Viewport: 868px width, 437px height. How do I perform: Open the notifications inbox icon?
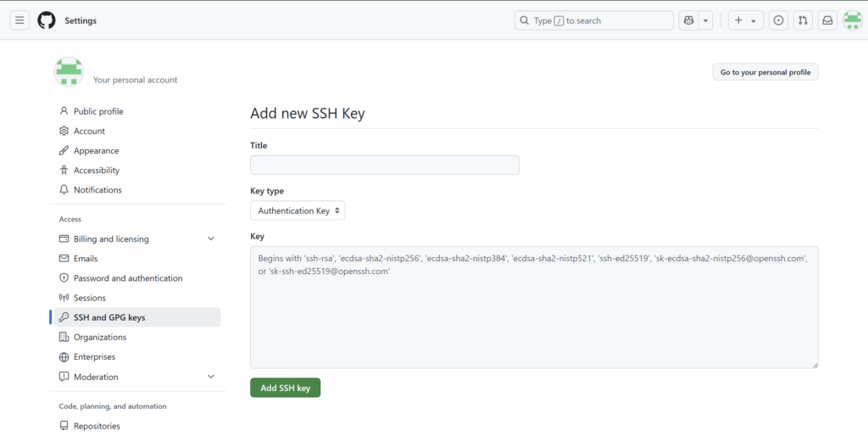pos(827,20)
